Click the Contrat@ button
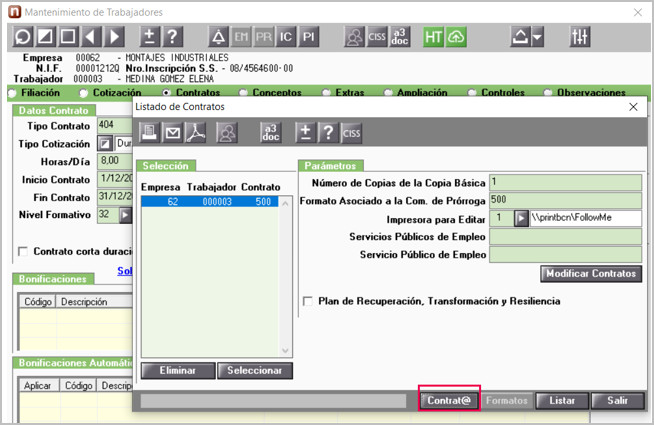 pyautogui.click(x=449, y=400)
